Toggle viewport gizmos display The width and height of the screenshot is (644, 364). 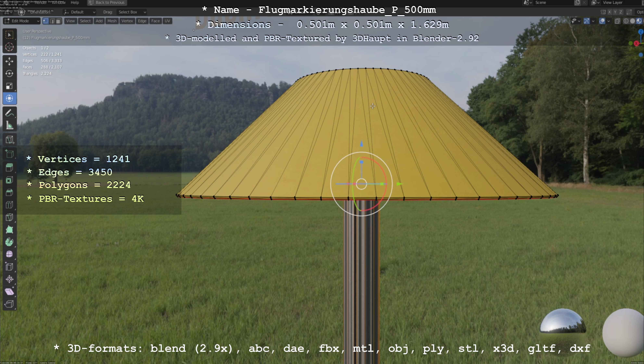click(587, 21)
